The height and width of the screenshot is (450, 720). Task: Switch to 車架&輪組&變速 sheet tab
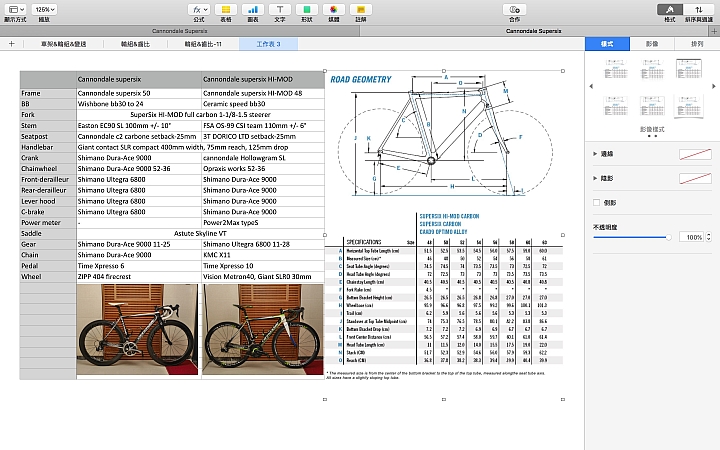(x=63, y=44)
